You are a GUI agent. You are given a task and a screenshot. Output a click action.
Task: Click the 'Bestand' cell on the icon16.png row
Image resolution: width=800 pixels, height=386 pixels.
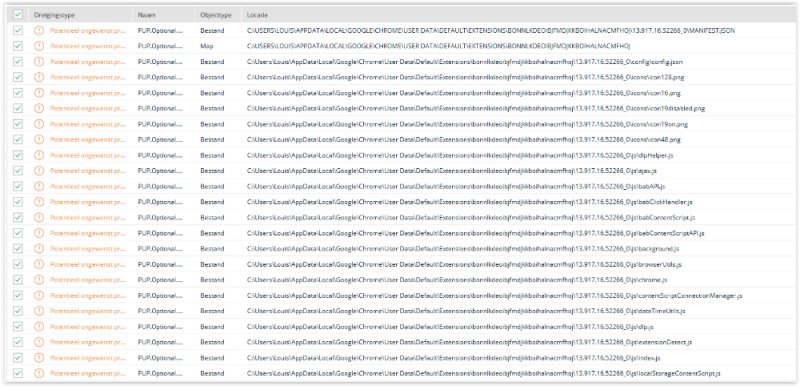coord(212,93)
